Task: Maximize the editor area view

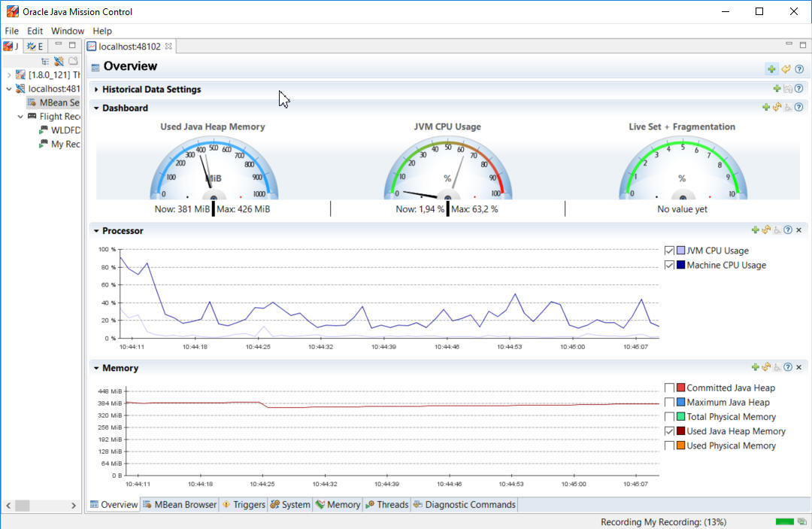Action: (x=803, y=45)
